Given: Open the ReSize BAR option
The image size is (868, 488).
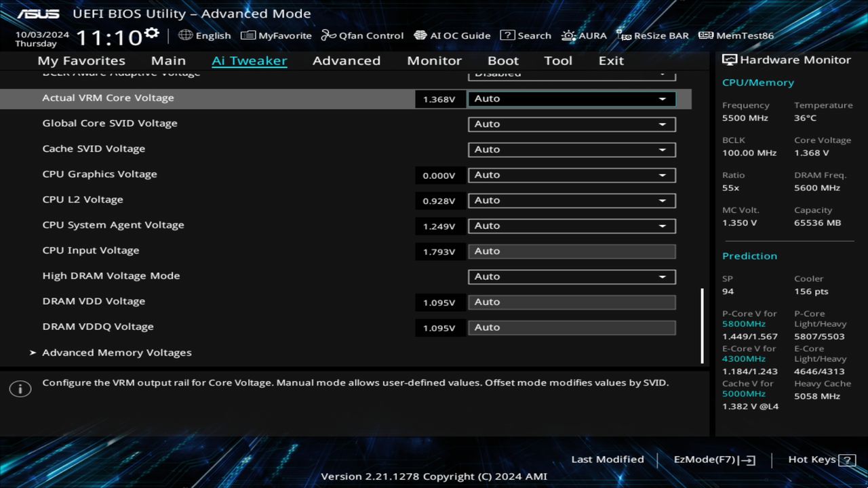Looking at the screenshot, I should pyautogui.click(x=652, y=35).
